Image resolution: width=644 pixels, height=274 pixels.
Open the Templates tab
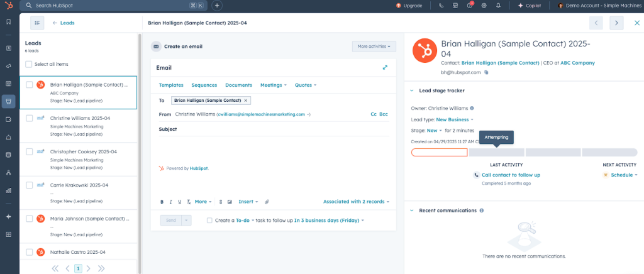click(171, 85)
